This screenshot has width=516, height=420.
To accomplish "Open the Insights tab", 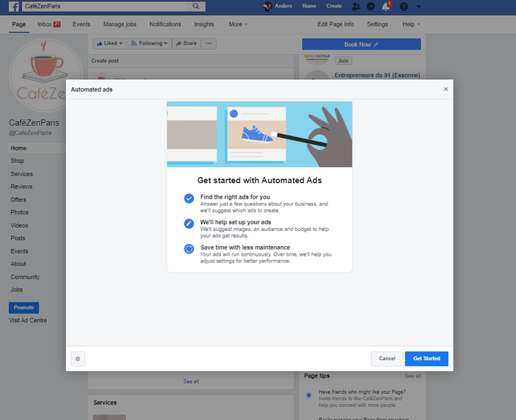I will (204, 24).
